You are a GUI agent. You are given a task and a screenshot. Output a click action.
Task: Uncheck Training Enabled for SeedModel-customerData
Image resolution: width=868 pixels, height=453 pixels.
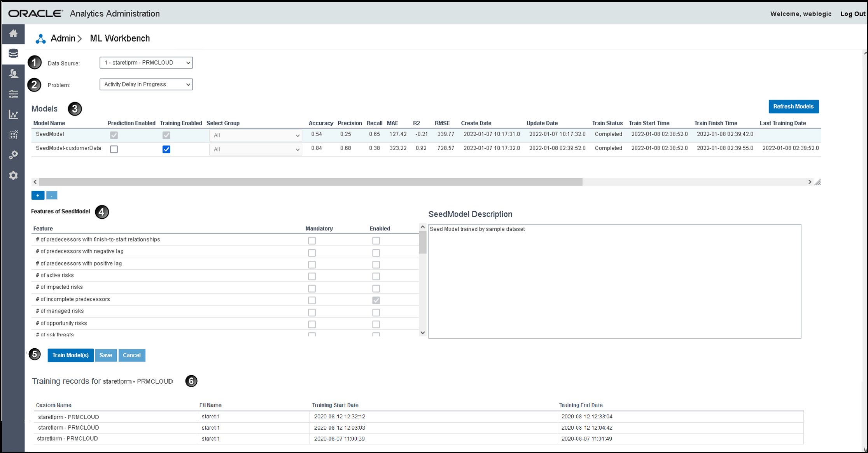point(166,149)
